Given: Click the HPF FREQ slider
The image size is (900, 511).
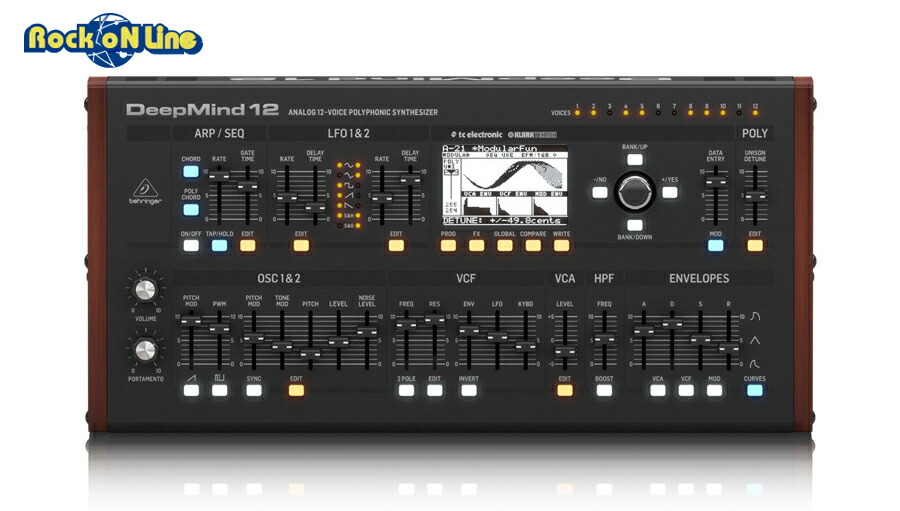Looking at the screenshot, I should 604,340.
